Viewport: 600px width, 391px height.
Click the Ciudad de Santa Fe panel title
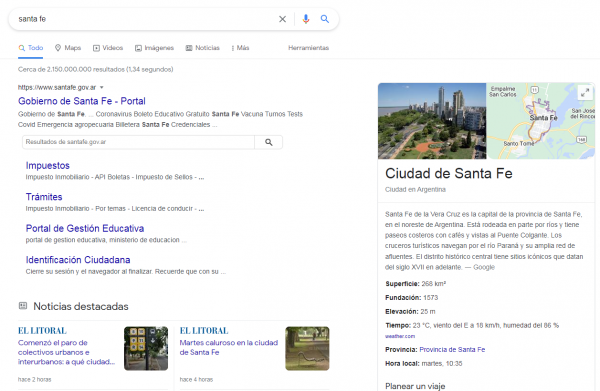pos(449,173)
